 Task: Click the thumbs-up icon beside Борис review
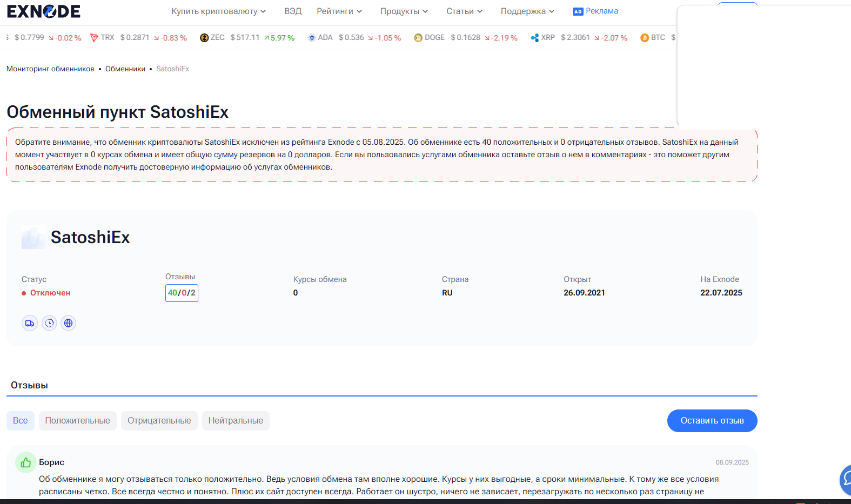point(26,462)
